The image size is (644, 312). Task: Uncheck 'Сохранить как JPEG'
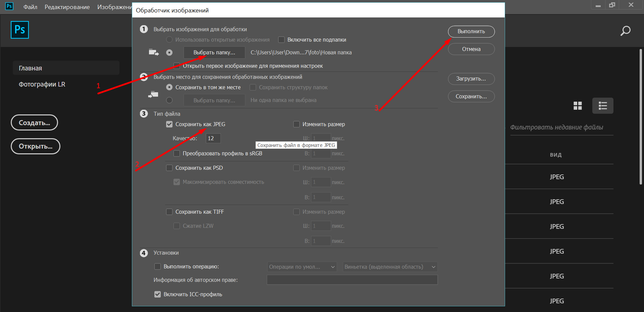pos(169,124)
